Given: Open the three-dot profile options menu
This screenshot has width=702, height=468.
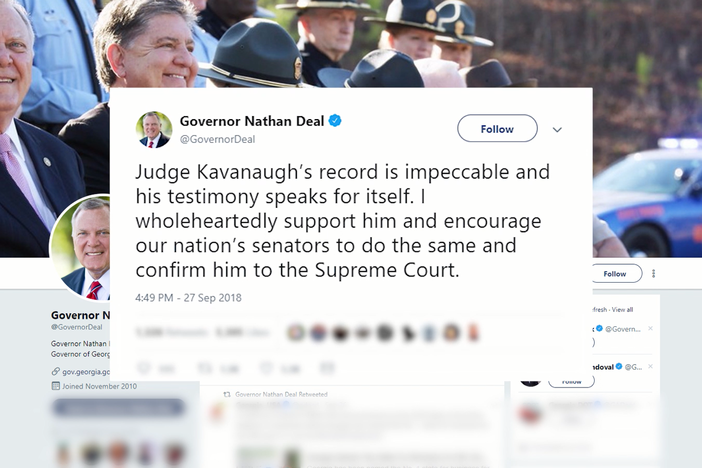Looking at the screenshot, I should 654,274.
